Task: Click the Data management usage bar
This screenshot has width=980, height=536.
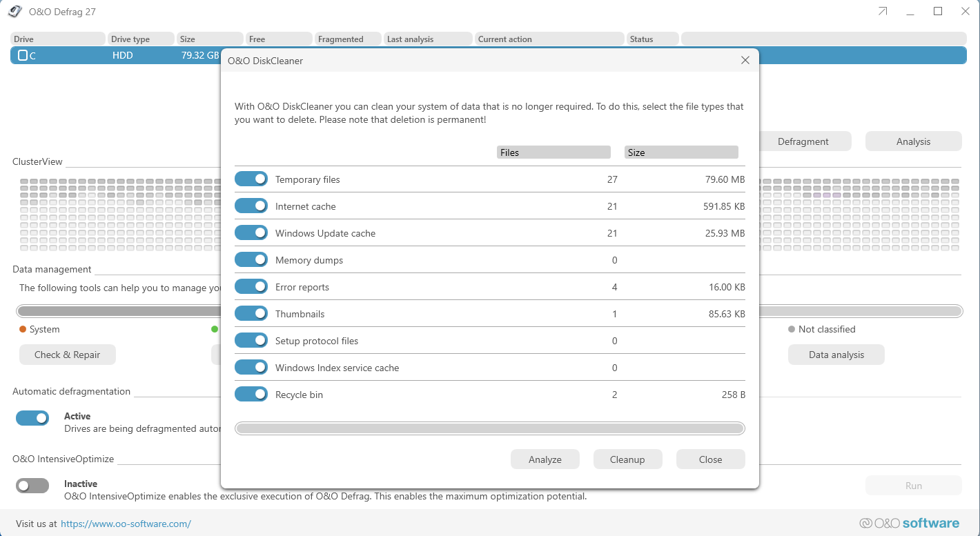Action: pos(489,311)
